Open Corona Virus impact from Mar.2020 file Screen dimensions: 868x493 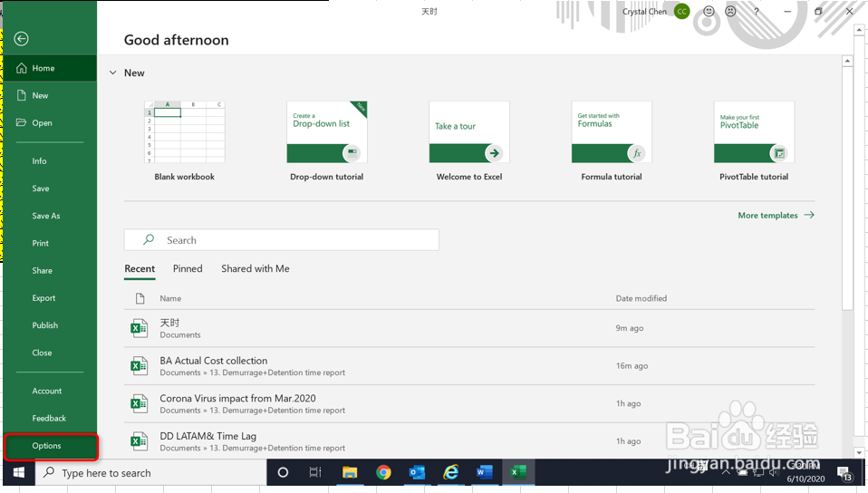coord(469,404)
